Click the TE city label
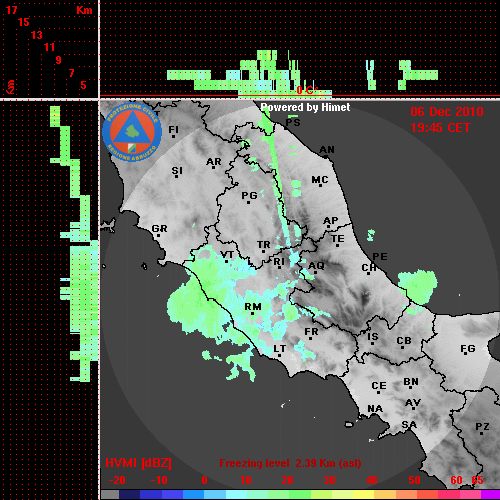This screenshot has width=500, height=500. 338,239
